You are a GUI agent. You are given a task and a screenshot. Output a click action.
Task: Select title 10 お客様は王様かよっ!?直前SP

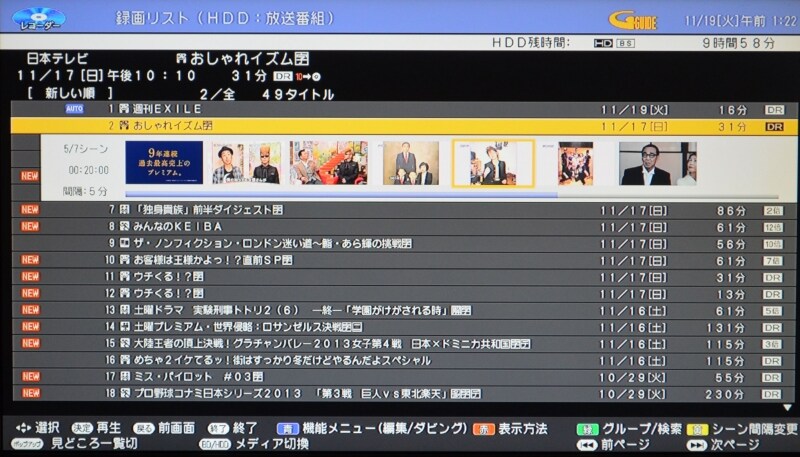pyautogui.click(x=404, y=260)
